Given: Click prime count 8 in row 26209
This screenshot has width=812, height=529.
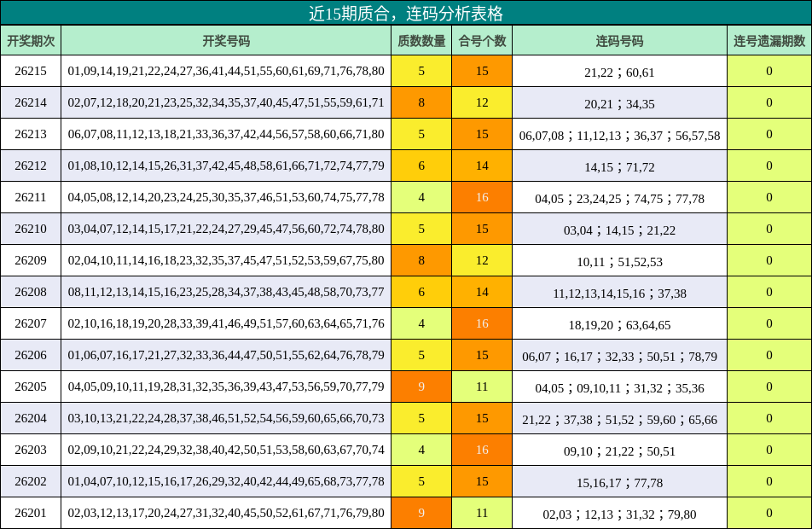Looking at the screenshot, I should click(x=421, y=260).
